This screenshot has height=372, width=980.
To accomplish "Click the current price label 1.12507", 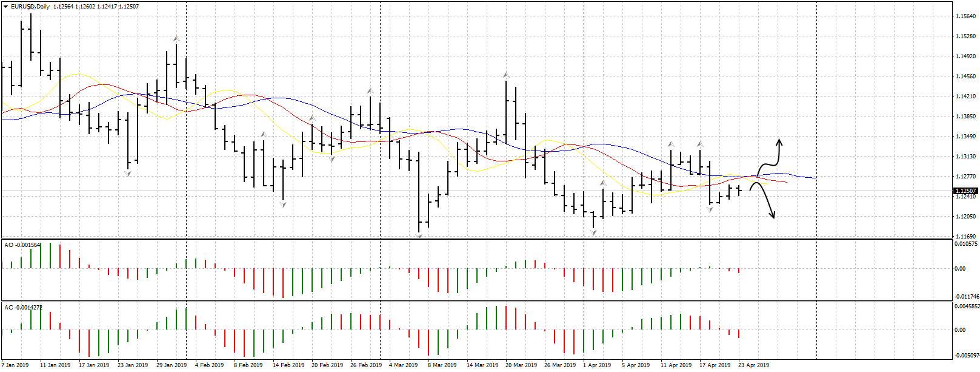I will click(x=965, y=191).
